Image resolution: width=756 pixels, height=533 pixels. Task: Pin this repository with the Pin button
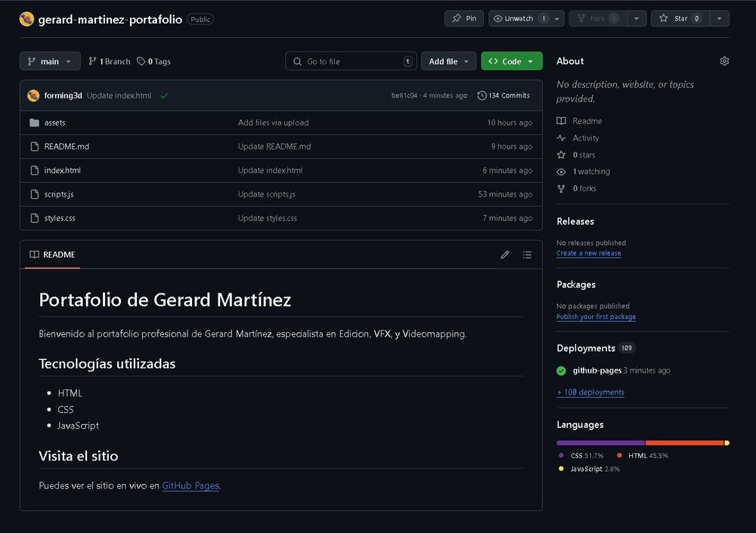point(464,18)
